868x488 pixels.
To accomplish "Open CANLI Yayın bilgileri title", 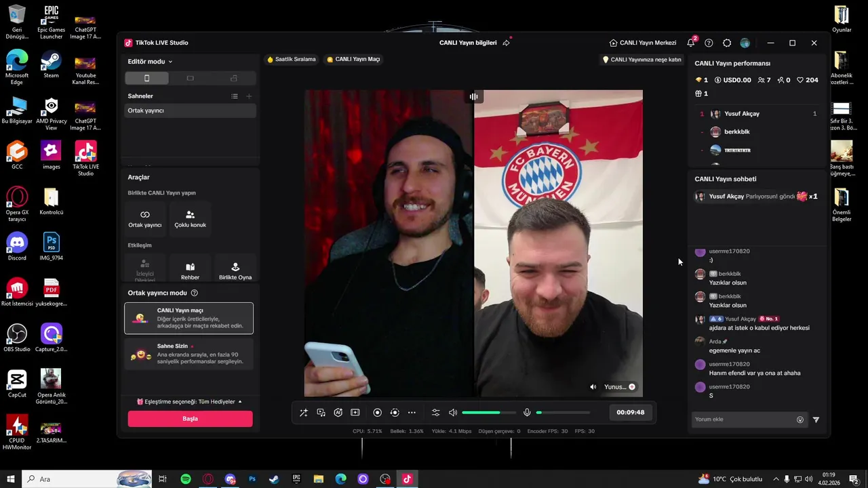I will click(x=468, y=43).
